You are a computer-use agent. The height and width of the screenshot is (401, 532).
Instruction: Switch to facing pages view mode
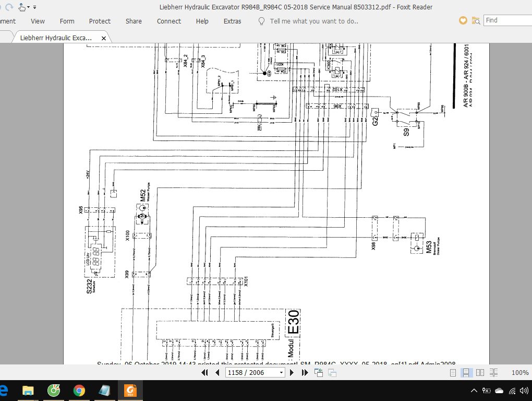[x=480, y=373]
